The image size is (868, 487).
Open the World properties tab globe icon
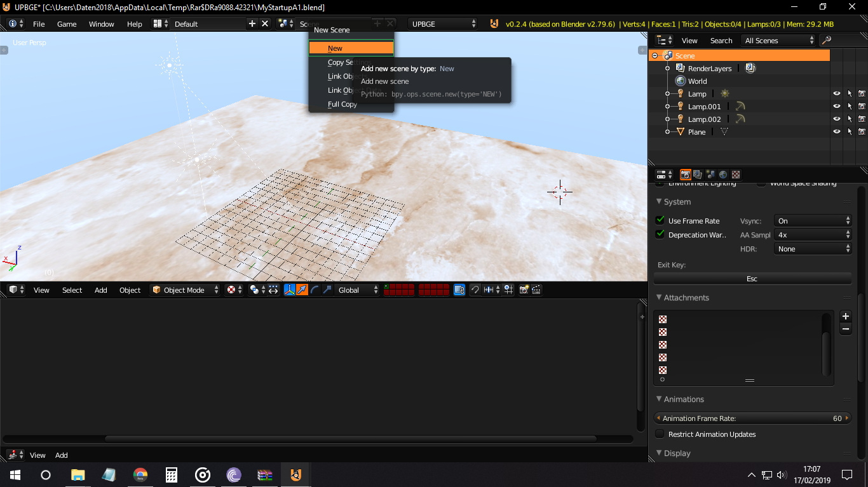click(x=723, y=174)
